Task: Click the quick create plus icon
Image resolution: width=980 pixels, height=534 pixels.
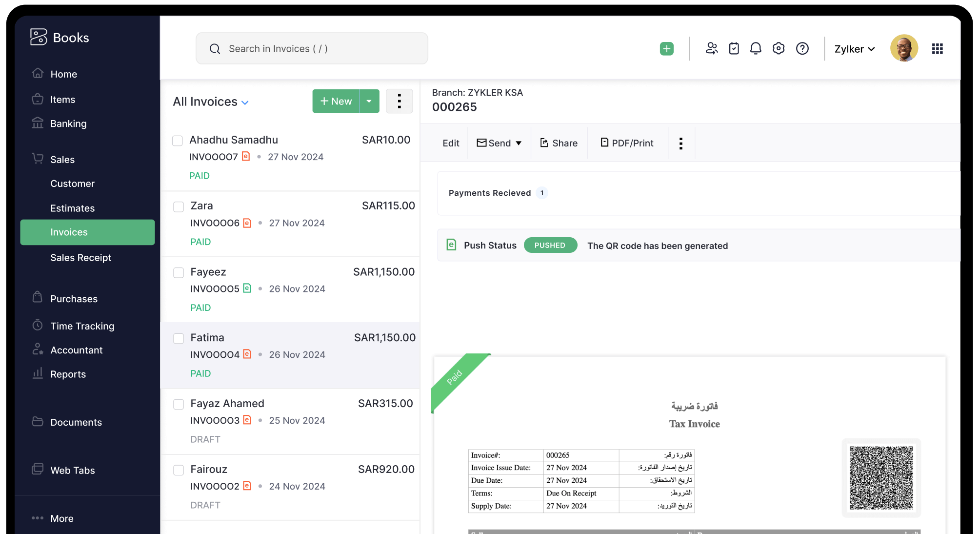Action: click(x=666, y=48)
